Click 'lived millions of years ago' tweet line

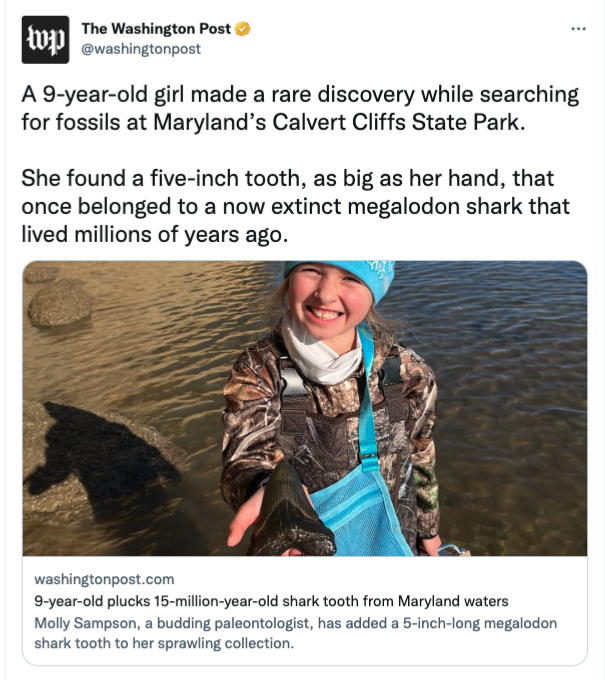click(154, 235)
